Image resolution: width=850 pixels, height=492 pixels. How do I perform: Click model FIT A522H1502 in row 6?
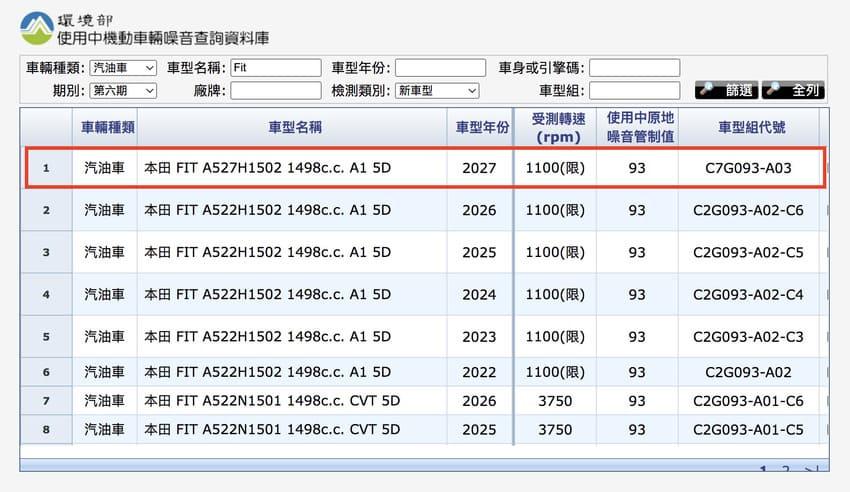pos(267,372)
